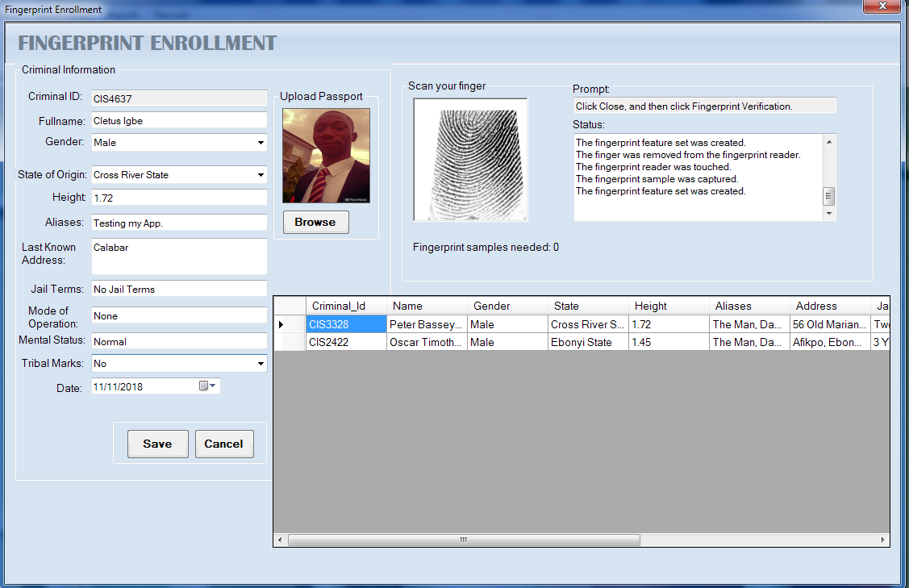Image resolution: width=909 pixels, height=588 pixels.
Task: Click the grid scrollbar right arrow
Action: click(882, 540)
